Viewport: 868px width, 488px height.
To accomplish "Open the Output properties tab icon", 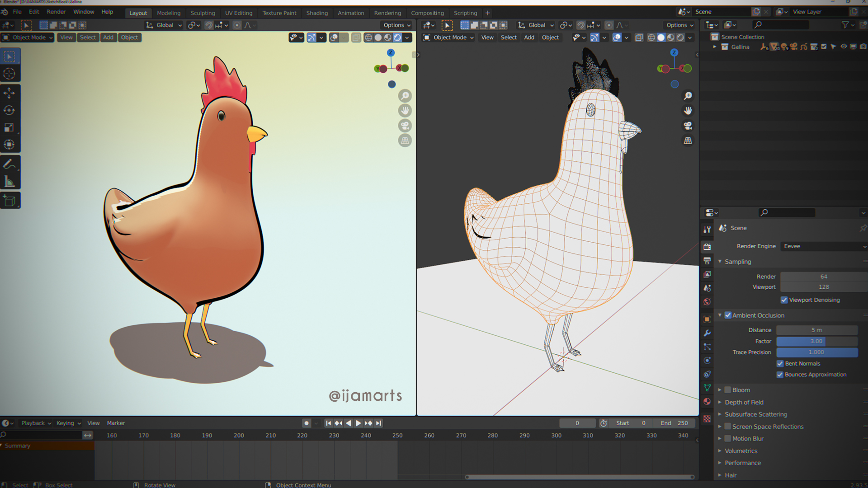I will [x=707, y=261].
